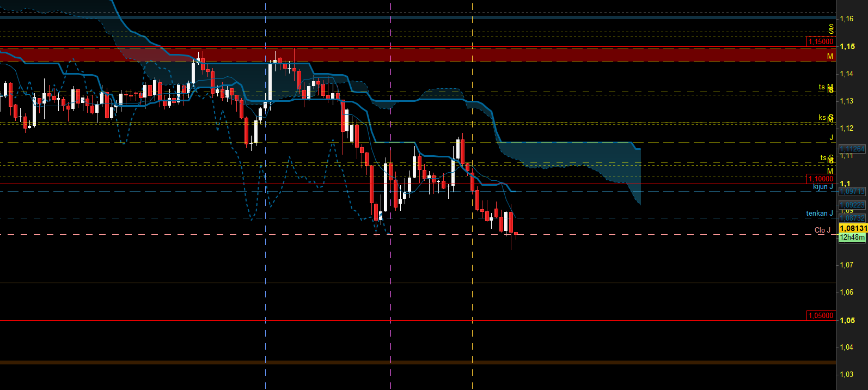Click the 1,04 axis price label
Screen dimensions: 868x390
(847, 347)
